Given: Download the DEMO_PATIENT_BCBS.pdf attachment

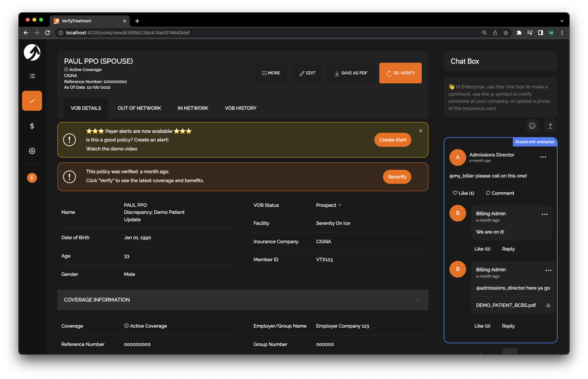Looking at the screenshot, I should pyautogui.click(x=548, y=305).
